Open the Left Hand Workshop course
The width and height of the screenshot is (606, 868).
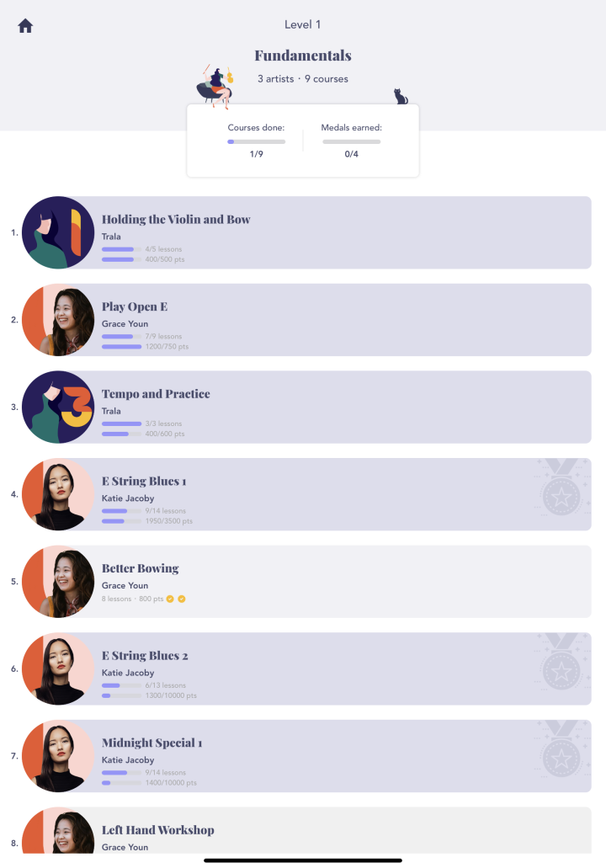tap(306, 830)
